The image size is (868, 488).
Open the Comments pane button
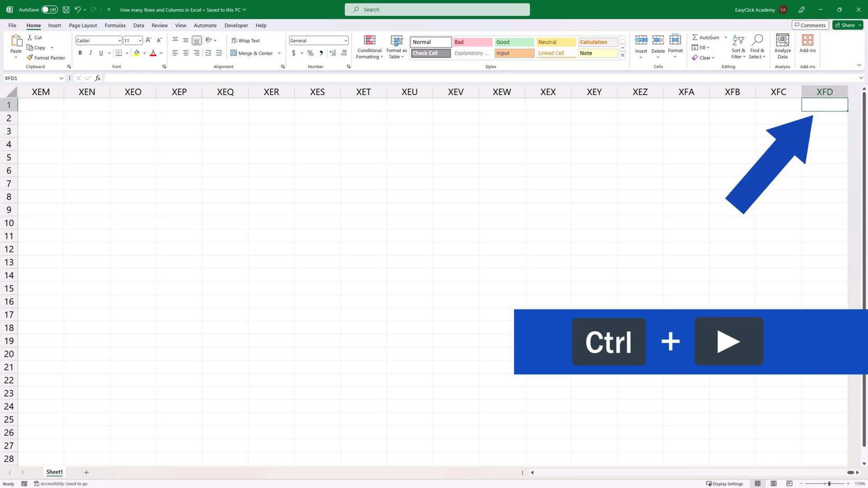(810, 25)
